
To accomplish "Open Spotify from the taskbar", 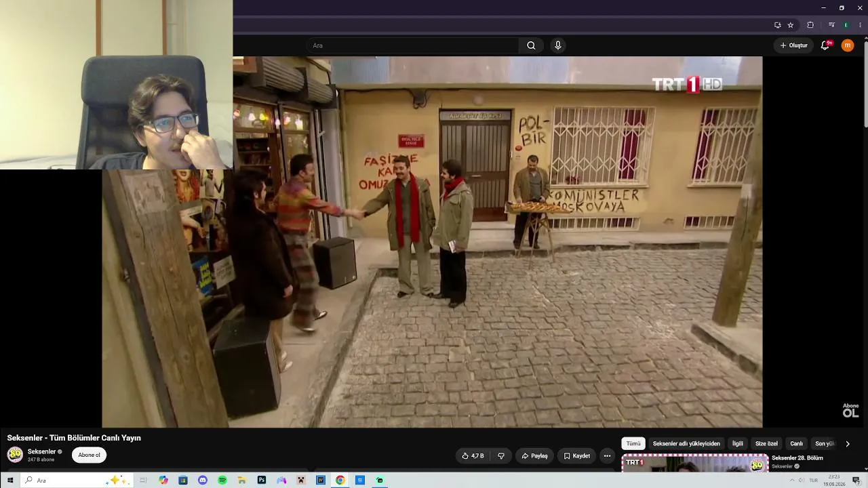I will (x=222, y=481).
